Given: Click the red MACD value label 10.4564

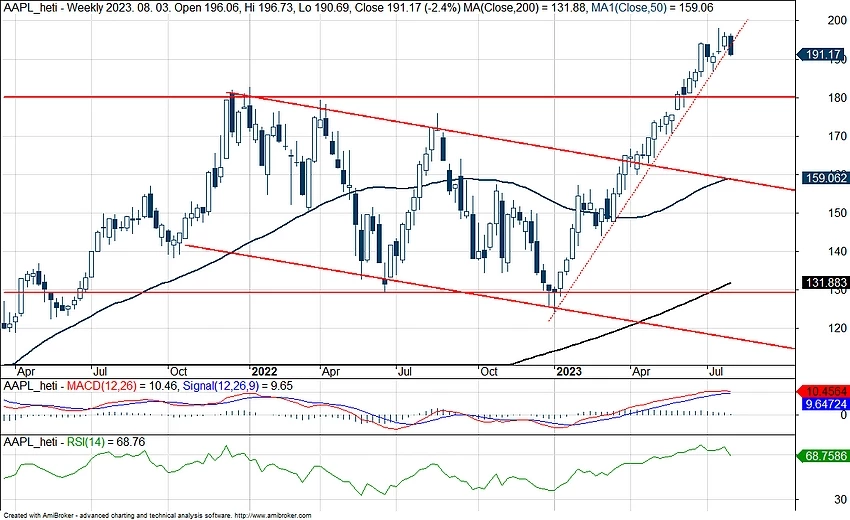Looking at the screenshot, I should pos(825,391).
